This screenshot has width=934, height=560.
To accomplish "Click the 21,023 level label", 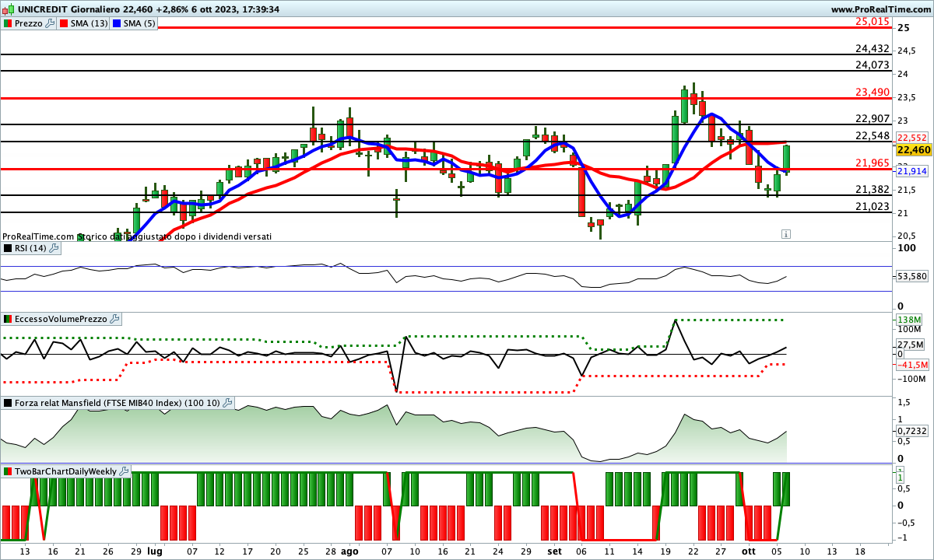I will point(872,206).
